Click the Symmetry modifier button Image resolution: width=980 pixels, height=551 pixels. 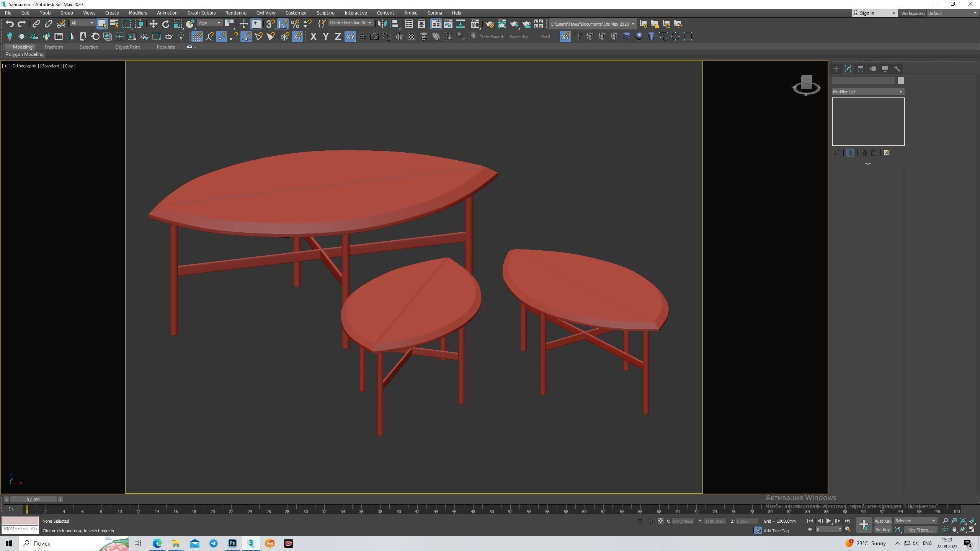[x=518, y=37]
